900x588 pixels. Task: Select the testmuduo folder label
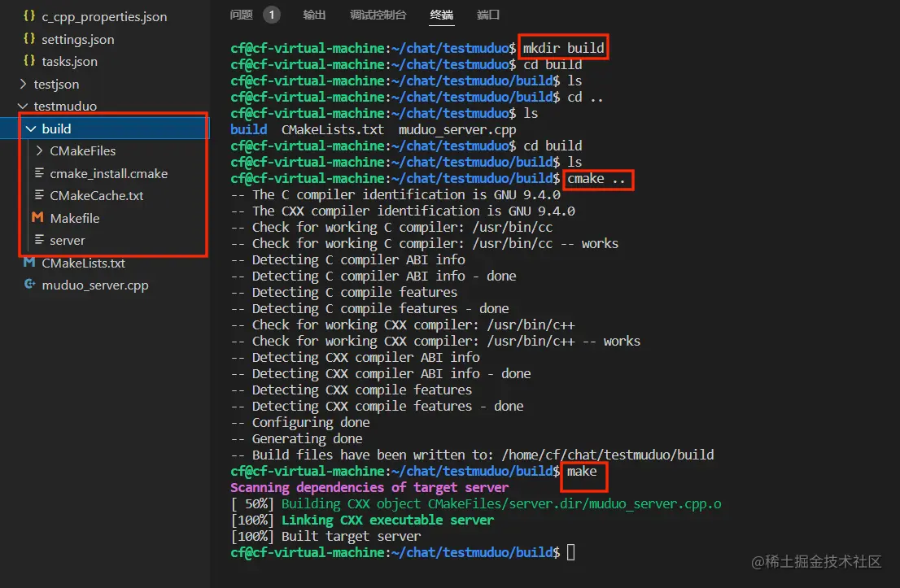click(65, 106)
